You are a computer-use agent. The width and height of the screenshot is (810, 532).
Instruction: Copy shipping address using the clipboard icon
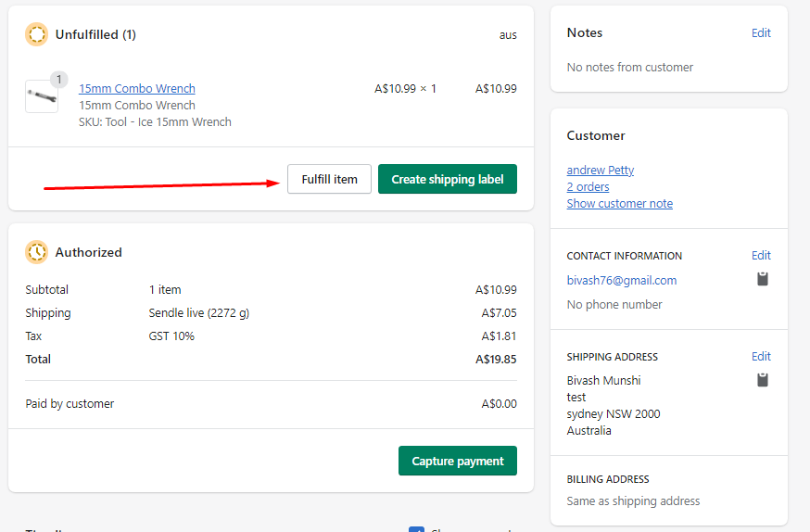(763, 380)
